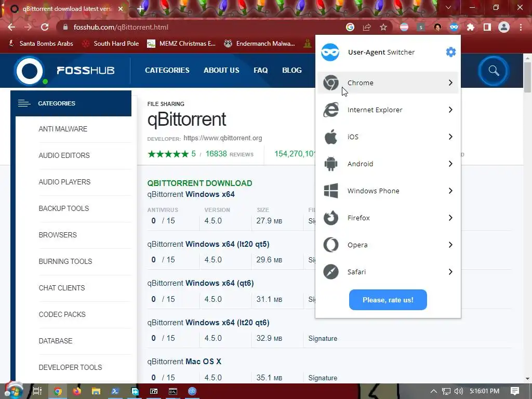Open PowerShell from the taskbar
The image size is (532, 399).
tap(115, 391)
